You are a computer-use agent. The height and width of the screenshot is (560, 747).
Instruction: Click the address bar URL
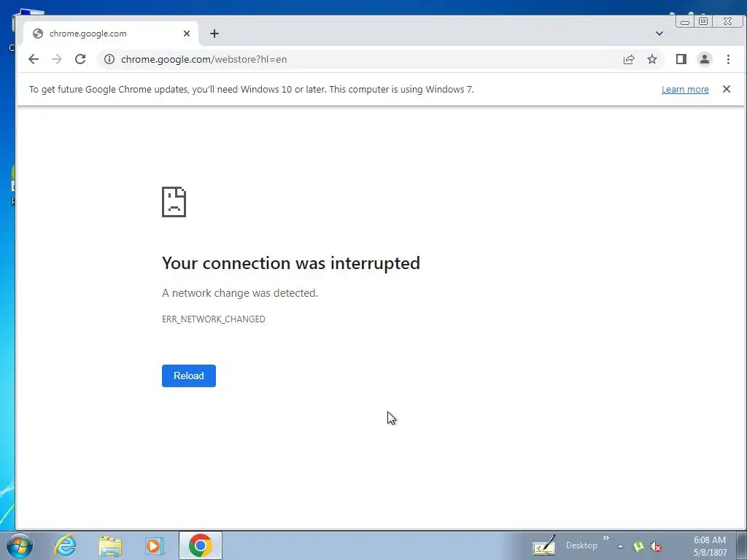(x=204, y=60)
